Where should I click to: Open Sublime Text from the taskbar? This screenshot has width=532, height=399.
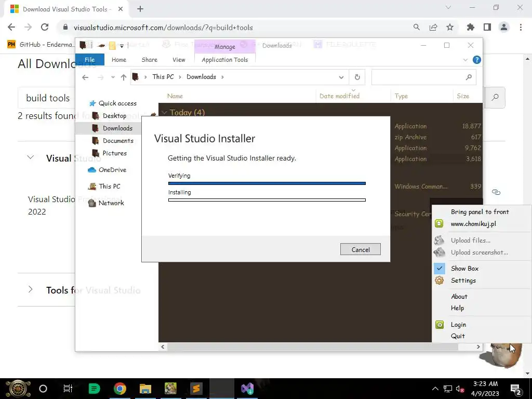196,389
